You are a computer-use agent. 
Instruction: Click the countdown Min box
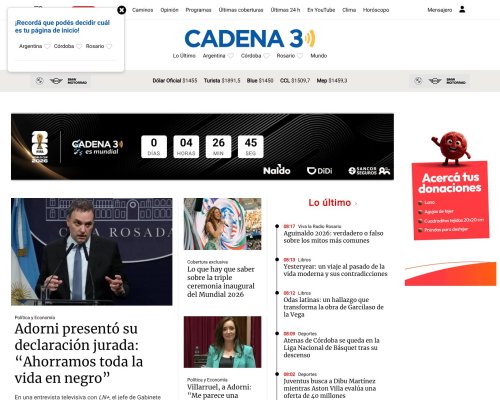(218, 147)
